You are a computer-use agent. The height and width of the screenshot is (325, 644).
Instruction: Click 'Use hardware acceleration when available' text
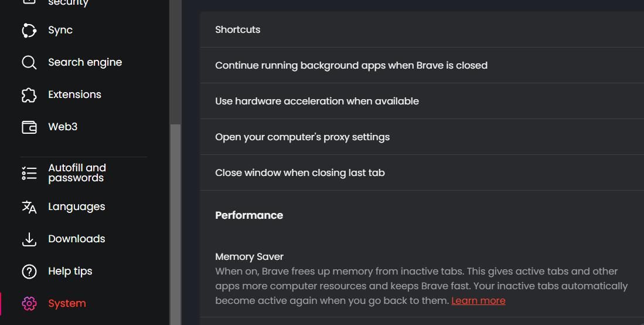pyautogui.click(x=317, y=101)
